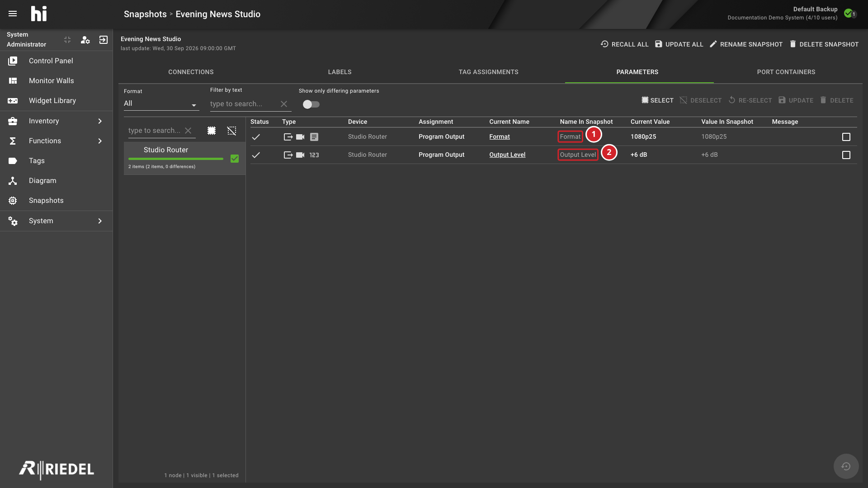Go to Tags page

pyautogui.click(x=57, y=160)
